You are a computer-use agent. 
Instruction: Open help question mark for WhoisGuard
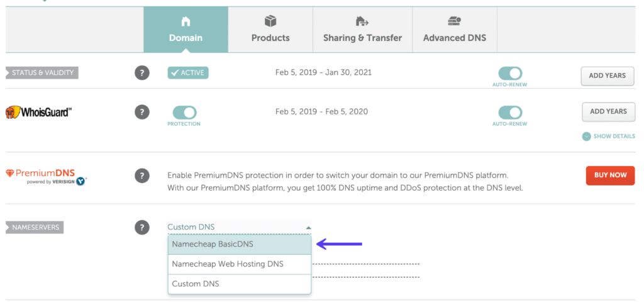pos(142,112)
